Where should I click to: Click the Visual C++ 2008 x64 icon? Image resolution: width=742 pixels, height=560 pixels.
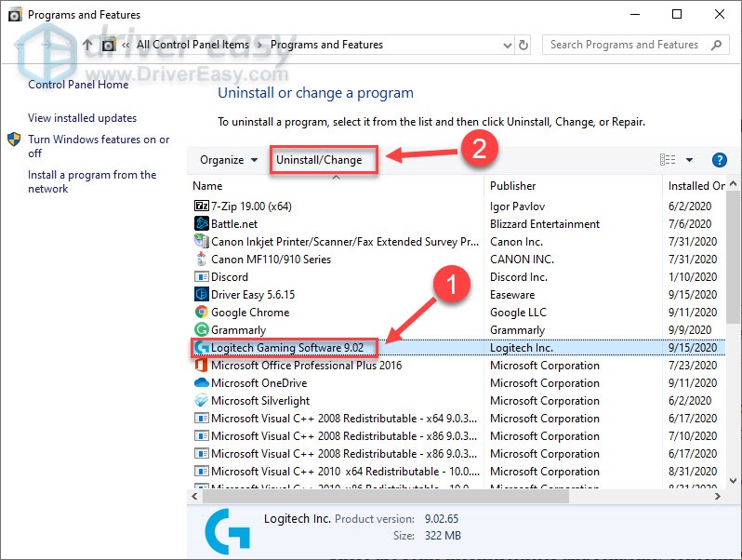tap(202, 418)
